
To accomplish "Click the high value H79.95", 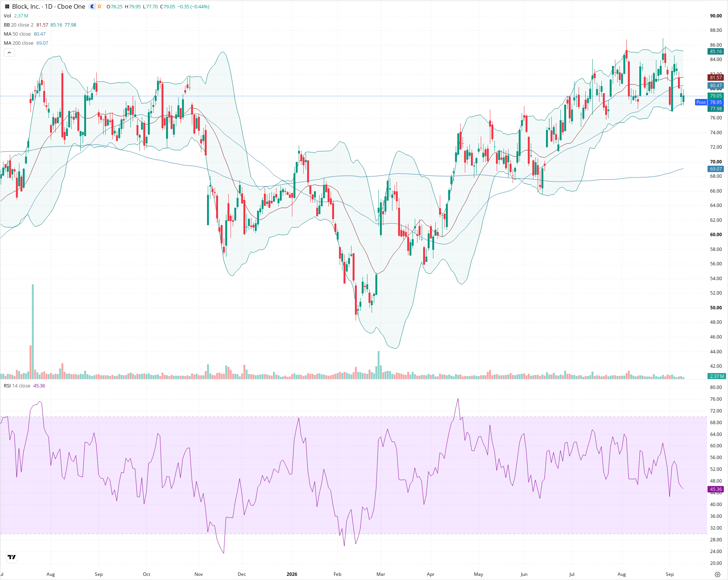I will point(133,6).
